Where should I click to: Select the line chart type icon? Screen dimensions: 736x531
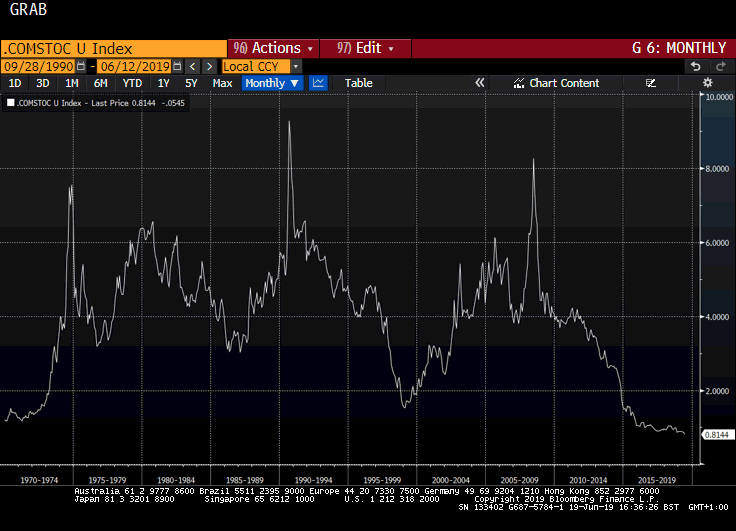click(318, 83)
